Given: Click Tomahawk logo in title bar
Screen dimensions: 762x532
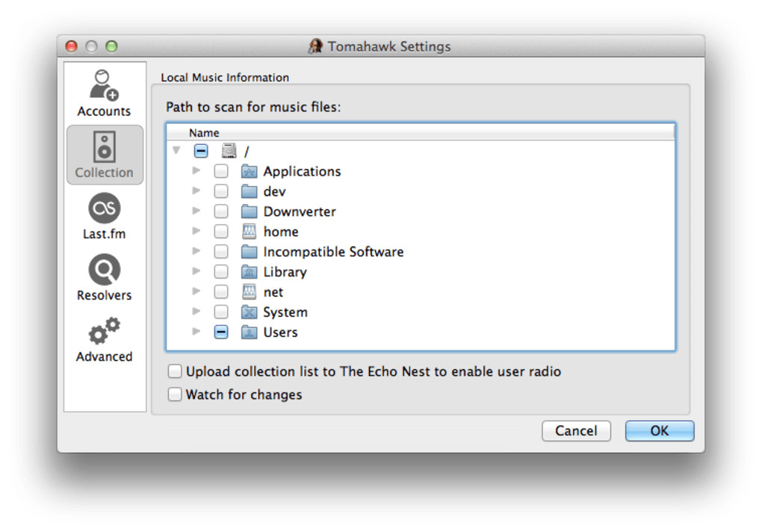Looking at the screenshot, I should [x=316, y=46].
